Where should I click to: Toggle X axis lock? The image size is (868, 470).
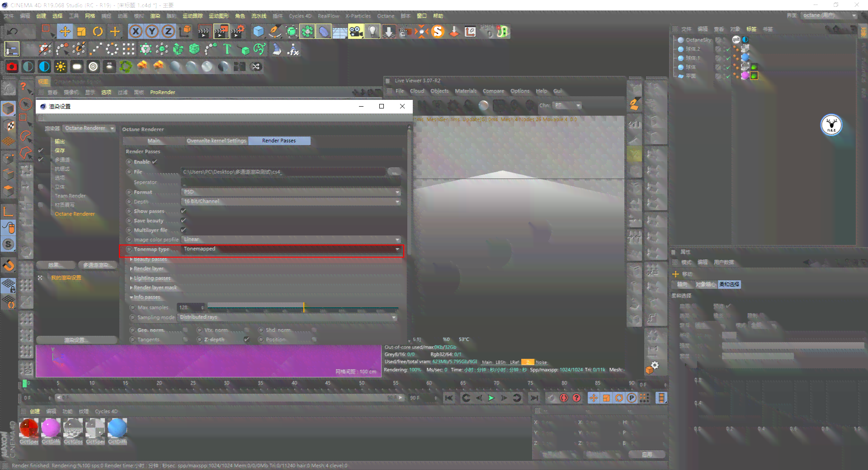[x=136, y=32]
